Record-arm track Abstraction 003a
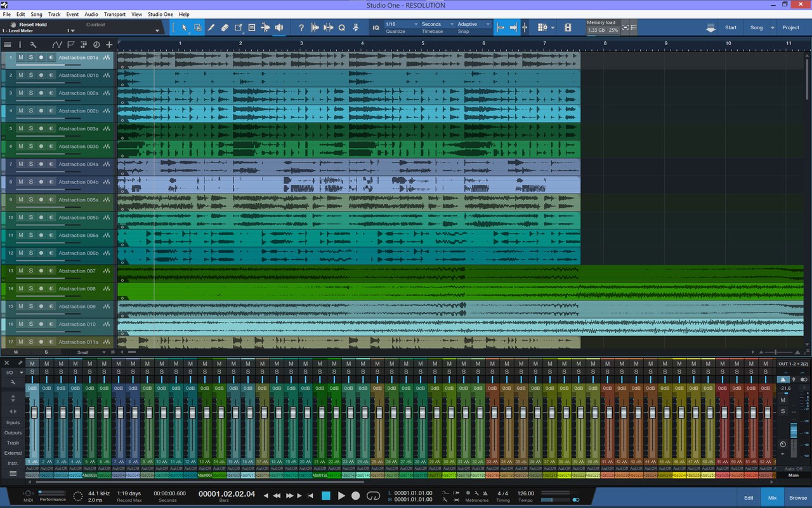 [x=41, y=128]
